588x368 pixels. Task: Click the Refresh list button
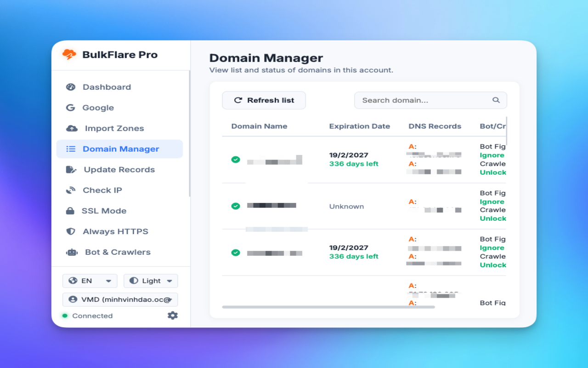(x=264, y=100)
